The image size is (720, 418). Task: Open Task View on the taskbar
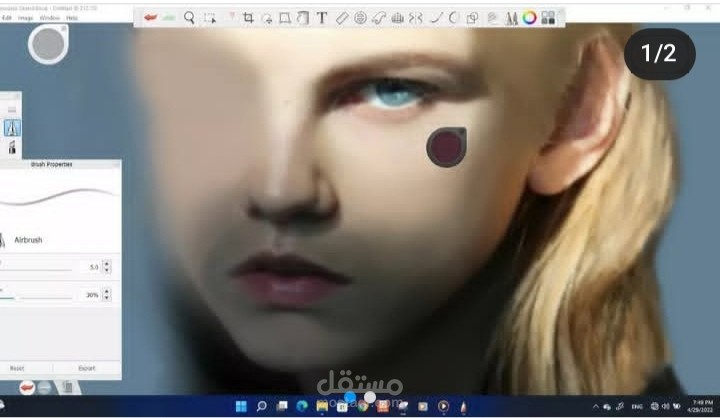(x=282, y=406)
